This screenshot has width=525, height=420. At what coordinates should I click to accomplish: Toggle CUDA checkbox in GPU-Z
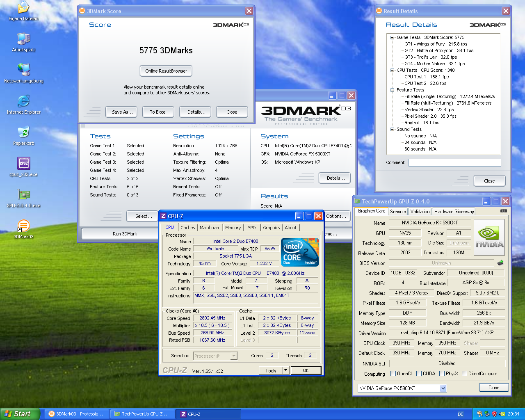click(419, 374)
